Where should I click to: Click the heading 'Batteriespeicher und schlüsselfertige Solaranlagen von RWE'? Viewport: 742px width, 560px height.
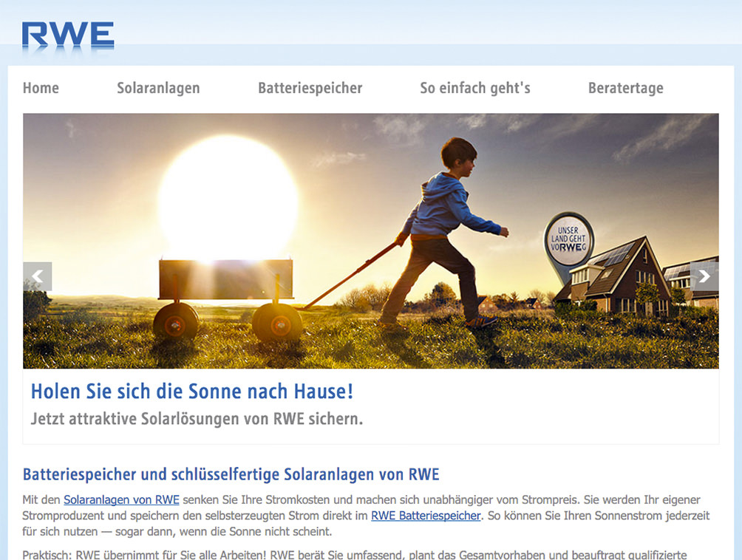tap(231, 474)
